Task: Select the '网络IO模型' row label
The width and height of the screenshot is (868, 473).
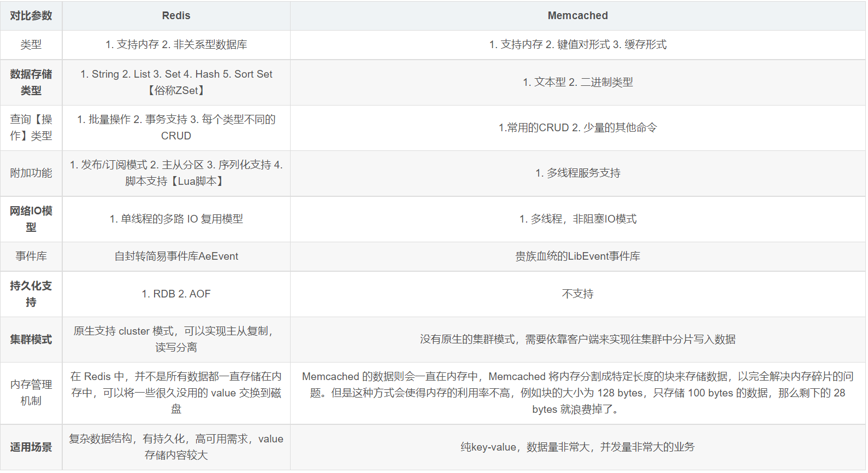Action: pos(31,219)
